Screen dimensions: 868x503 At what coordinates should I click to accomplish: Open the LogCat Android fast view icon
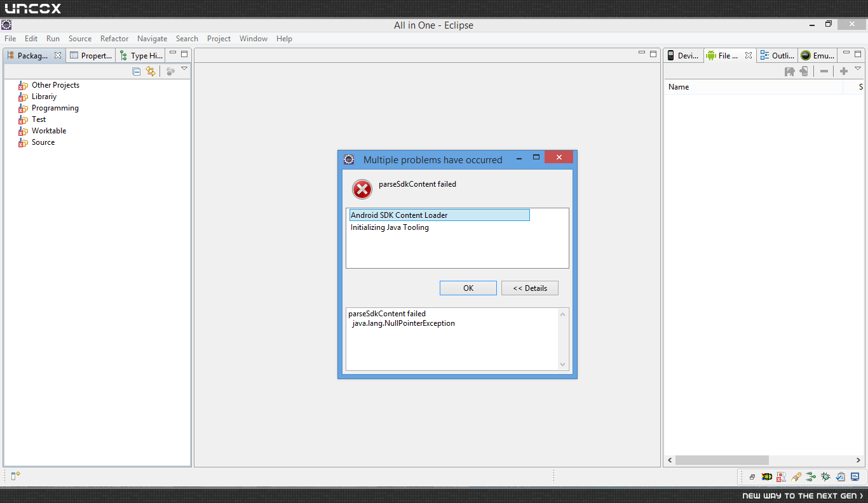click(767, 476)
